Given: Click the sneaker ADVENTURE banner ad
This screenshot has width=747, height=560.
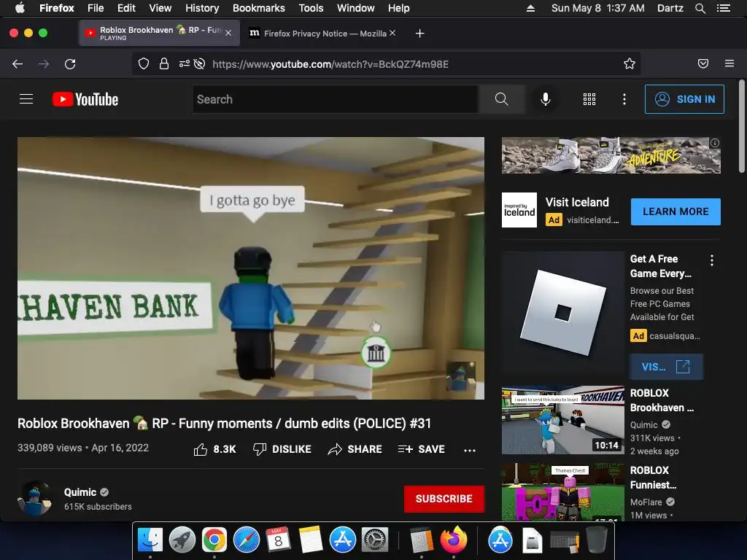Looking at the screenshot, I should click(x=611, y=155).
